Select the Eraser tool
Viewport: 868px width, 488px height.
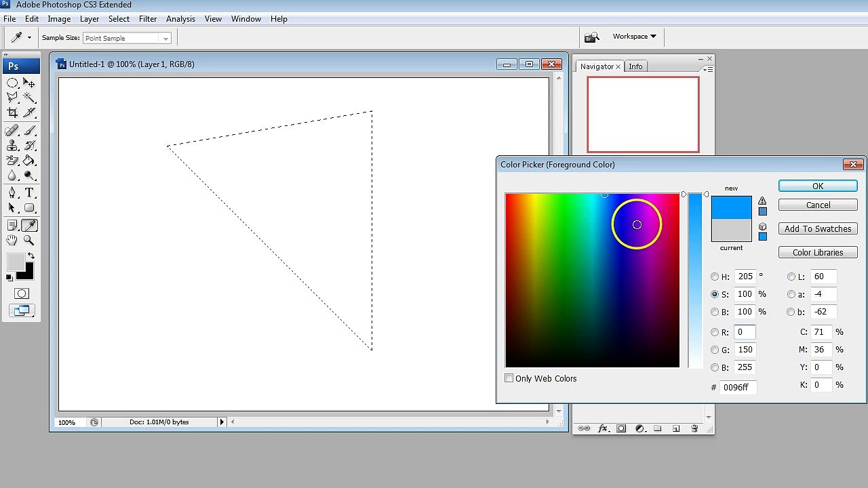point(12,161)
